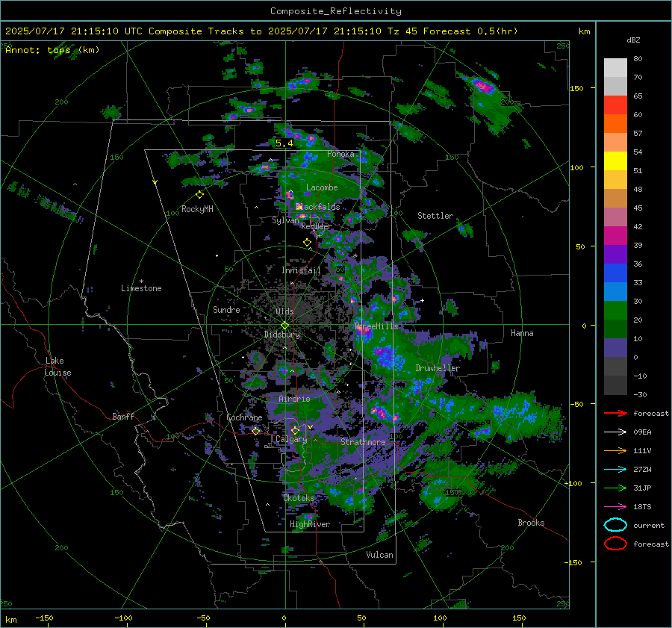Click the Airdrie city label
The width and height of the screenshot is (672, 628).
pos(294,399)
